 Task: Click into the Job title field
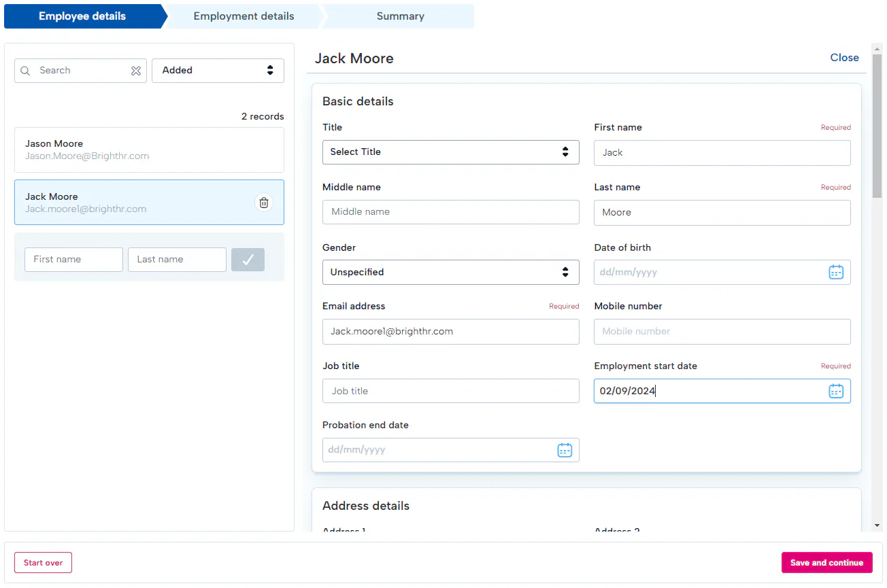(x=450, y=391)
